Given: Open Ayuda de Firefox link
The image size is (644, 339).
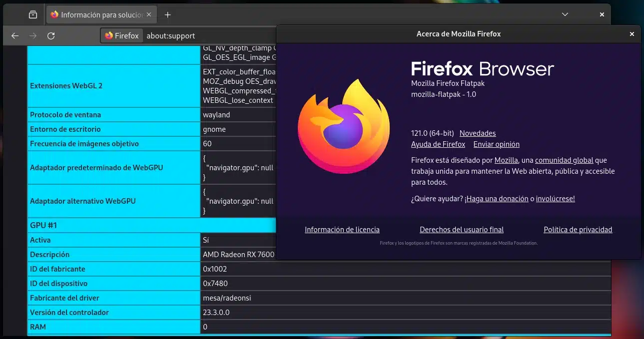Looking at the screenshot, I should [x=438, y=144].
